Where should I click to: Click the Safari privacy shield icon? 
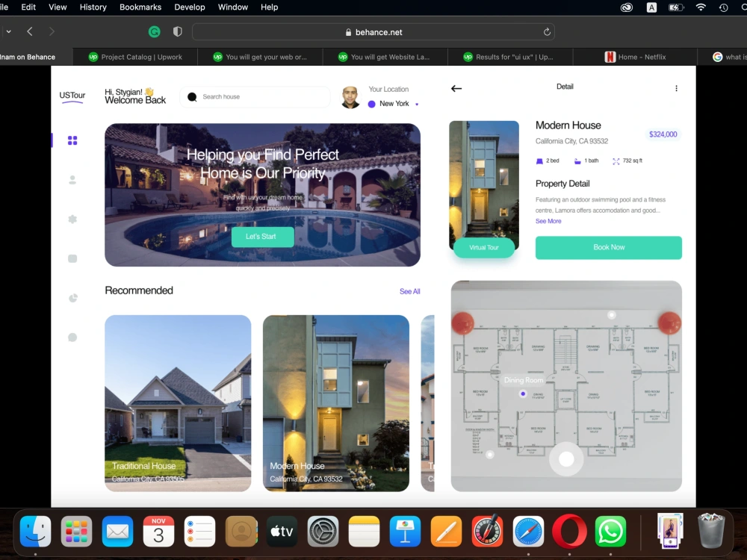click(x=177, y=32)
